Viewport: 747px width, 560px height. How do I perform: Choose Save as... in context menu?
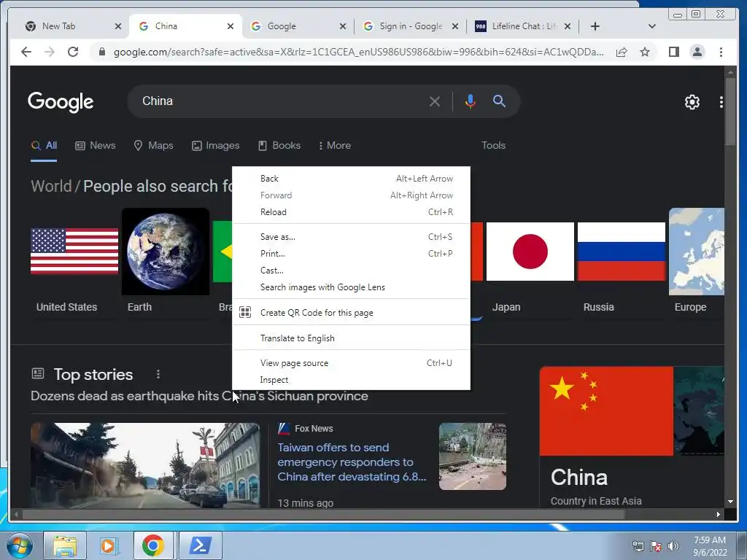click(x=351, y=237)
